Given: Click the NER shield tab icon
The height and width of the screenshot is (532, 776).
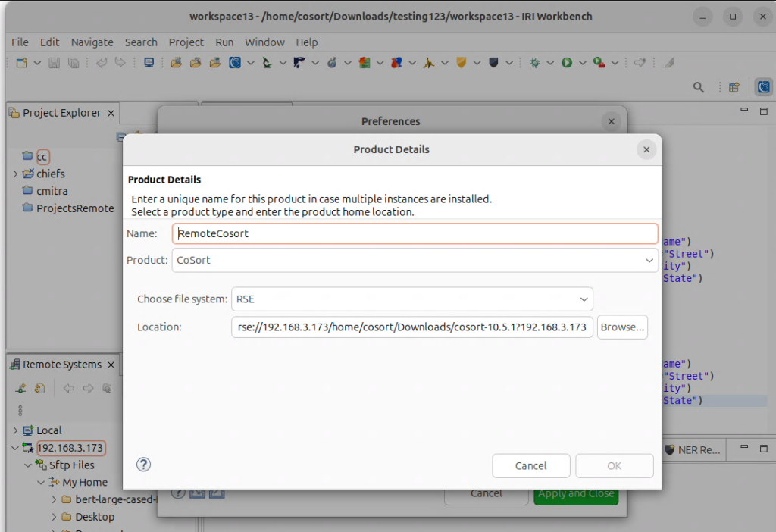Looking at the screenshot, I should click(670, 450).
